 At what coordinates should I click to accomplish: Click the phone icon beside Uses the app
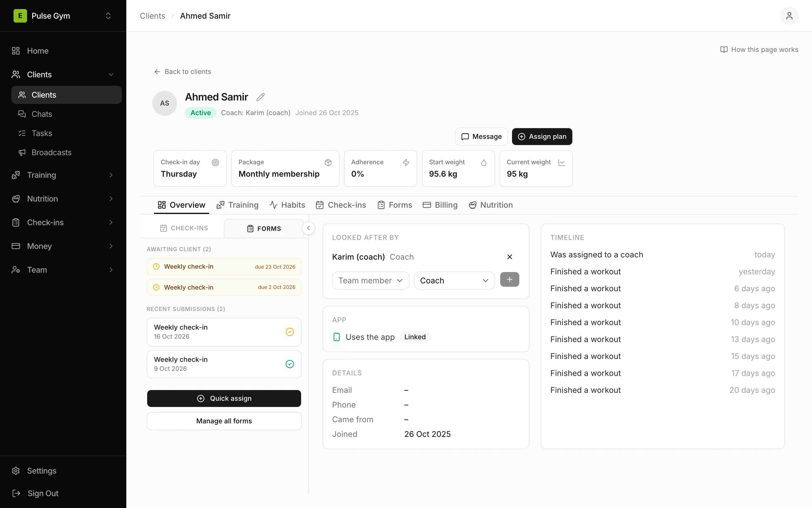pyautogui.click(x=337, y=337)
